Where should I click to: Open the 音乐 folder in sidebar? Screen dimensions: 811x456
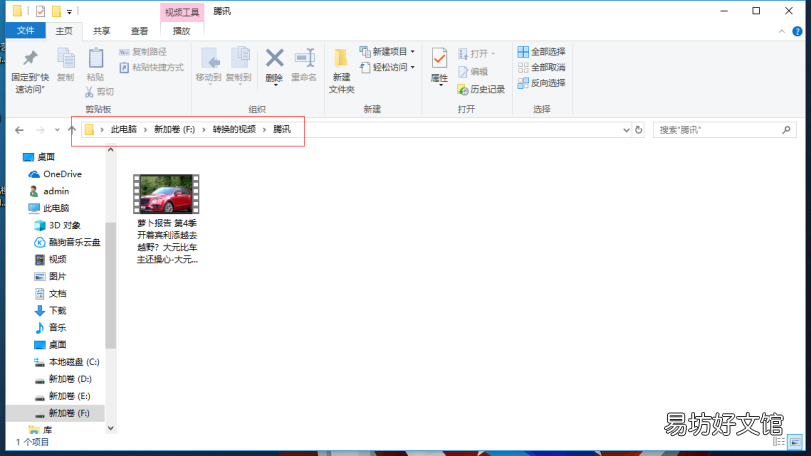pos(50,328)
